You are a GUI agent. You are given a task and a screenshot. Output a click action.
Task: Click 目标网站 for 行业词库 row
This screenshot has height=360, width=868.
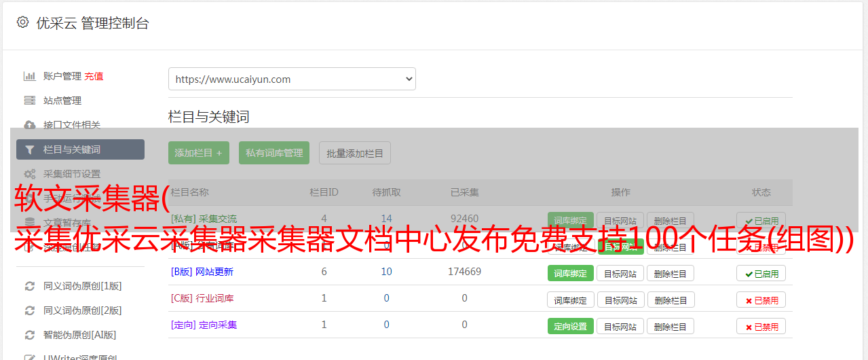[x=620, y=300]
